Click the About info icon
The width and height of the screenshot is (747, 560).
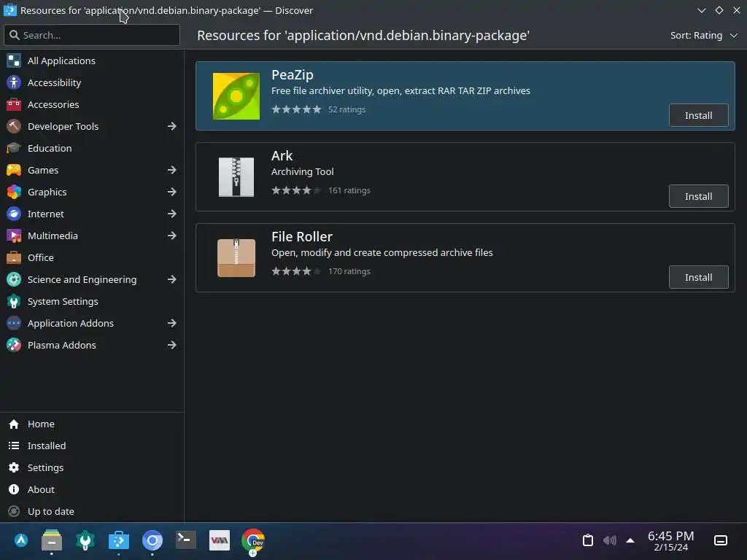14,489
